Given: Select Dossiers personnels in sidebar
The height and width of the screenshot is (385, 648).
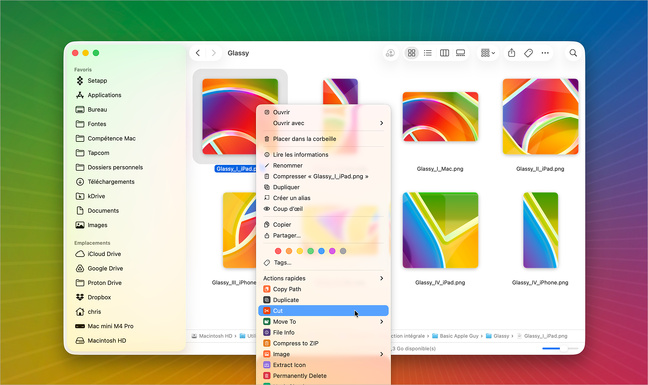Looking at the screenshot, I should pos(115,167).
